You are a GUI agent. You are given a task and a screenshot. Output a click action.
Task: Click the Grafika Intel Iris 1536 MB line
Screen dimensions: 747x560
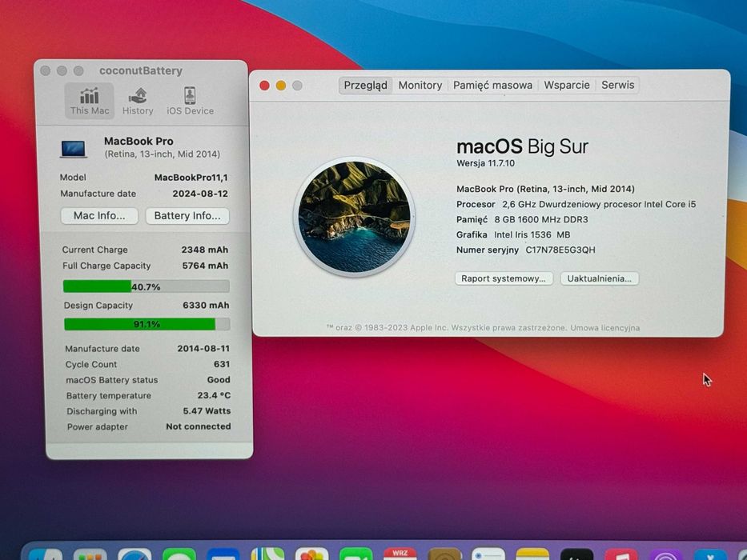click(513, 234)
